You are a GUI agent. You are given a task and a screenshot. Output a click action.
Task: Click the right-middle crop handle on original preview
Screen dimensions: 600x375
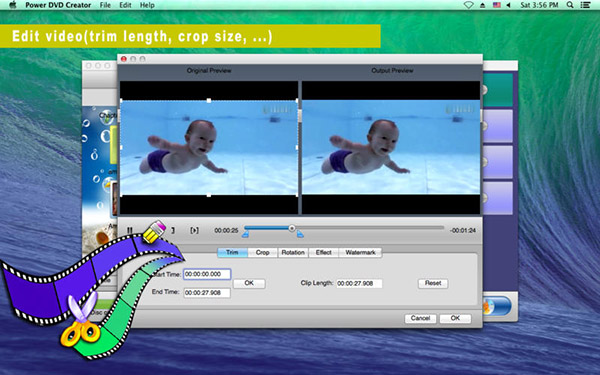[x=297, y=147]
